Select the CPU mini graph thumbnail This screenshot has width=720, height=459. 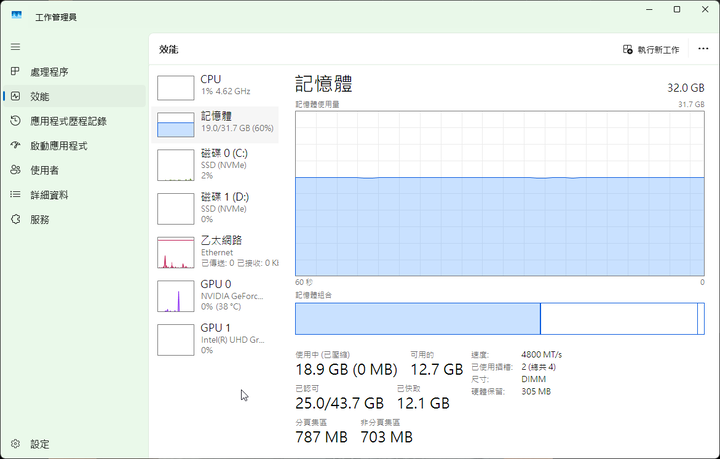(175, 88)
